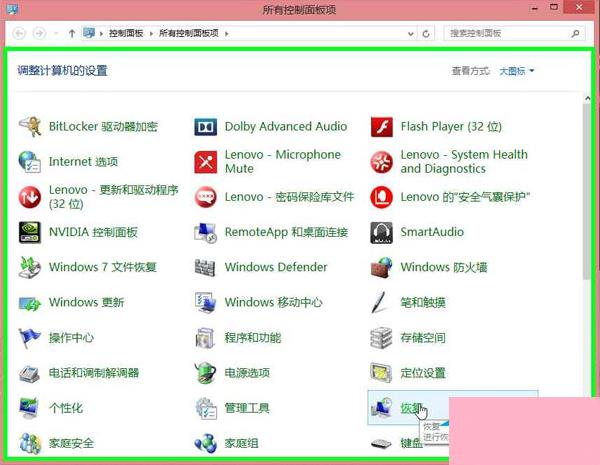
Task: Click the scrollbar up arrow
Action: 588,98
